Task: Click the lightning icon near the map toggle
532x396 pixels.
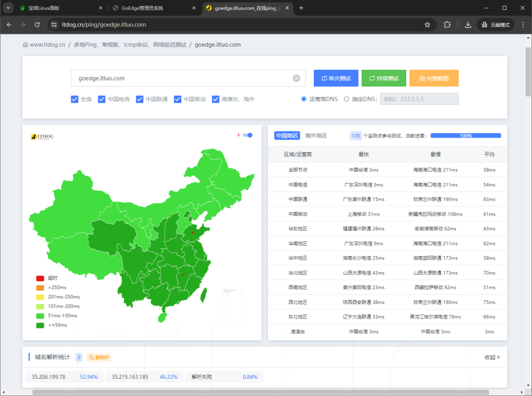Action: point(238,135)
